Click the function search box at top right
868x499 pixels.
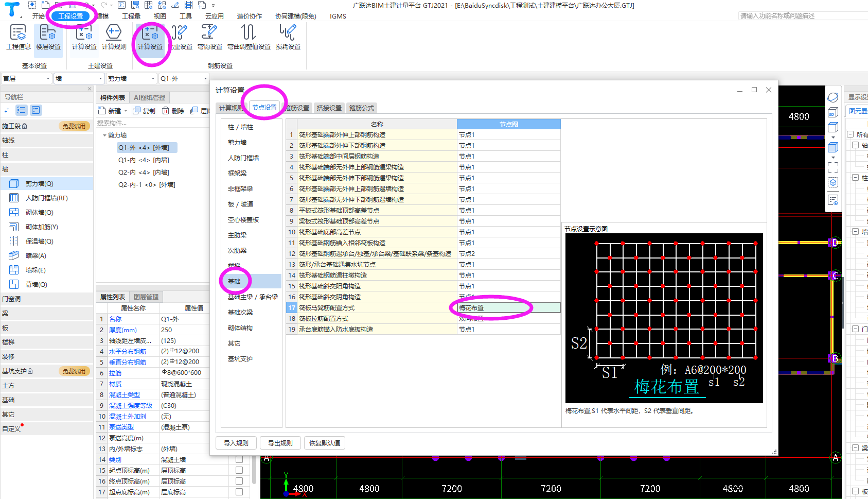803,16
